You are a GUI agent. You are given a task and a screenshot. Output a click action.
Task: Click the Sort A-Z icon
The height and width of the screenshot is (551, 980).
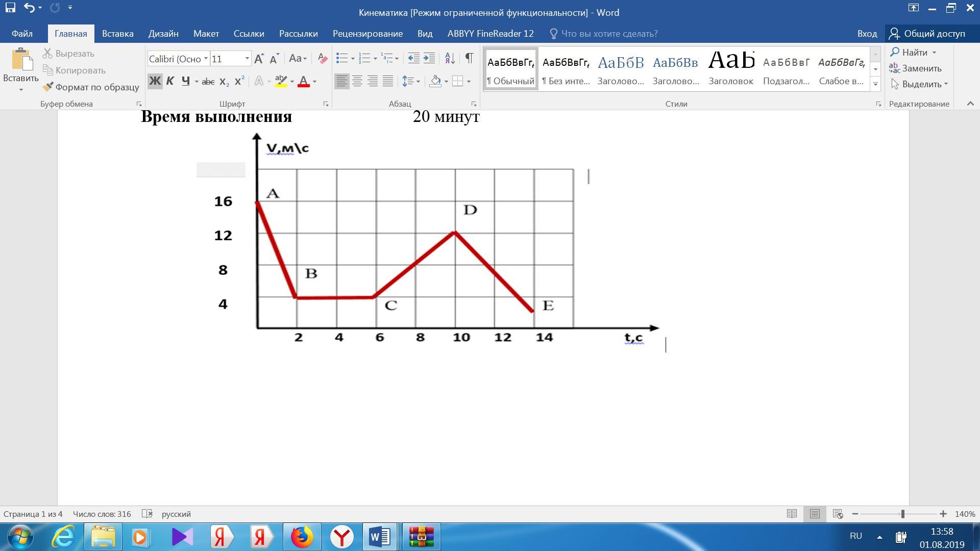pyautogui.click(x=449, y=58)
